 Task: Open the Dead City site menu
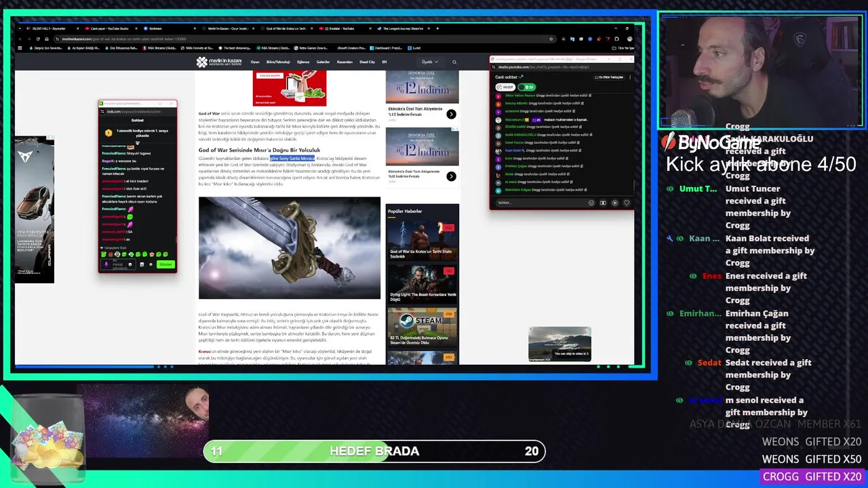(367, 62)
